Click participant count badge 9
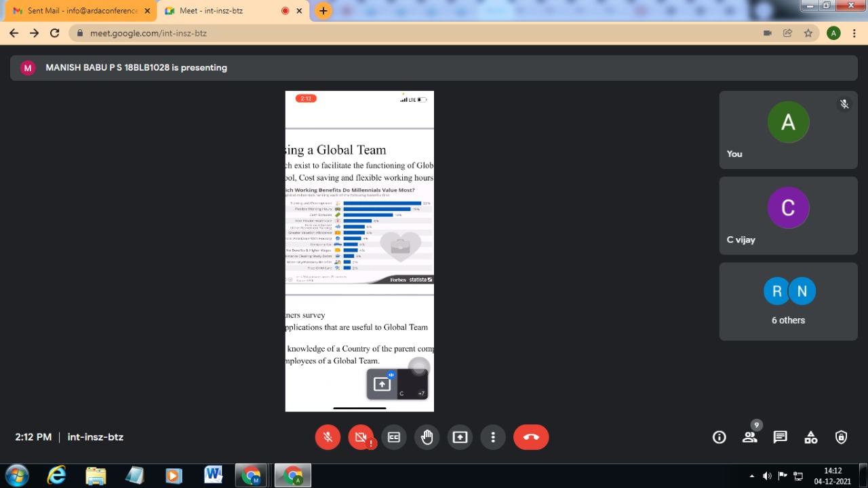Screen dimensions: 868x488 [757, 425]
